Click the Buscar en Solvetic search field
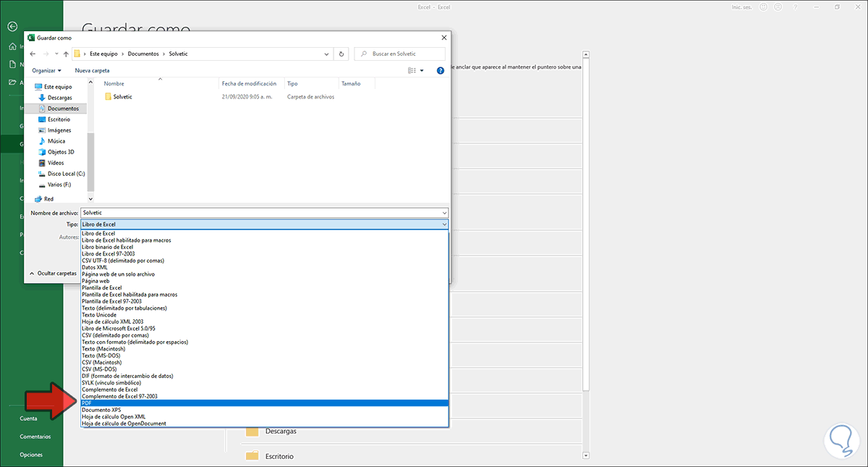This screenshot has height=467, width=868. (x=399, y=54)
